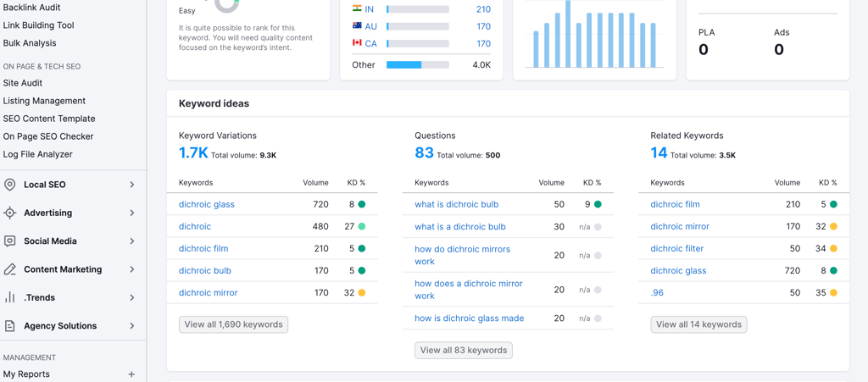This screenshot has width=868, height=382.
Task: Click the Local SEO map pin icon
Action: pyautogui.click(x=9, y=185)
